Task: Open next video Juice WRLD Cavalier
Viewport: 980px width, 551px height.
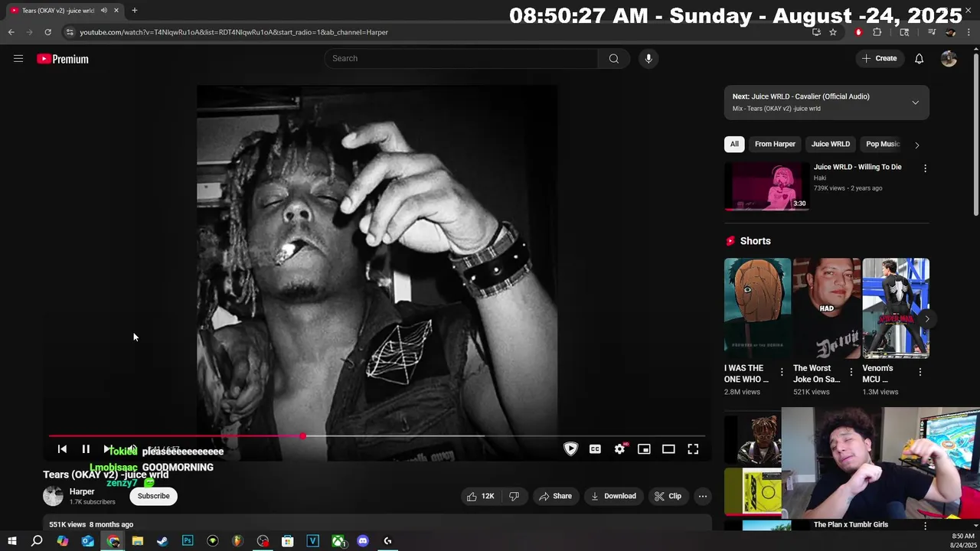Action: (801, 96)
